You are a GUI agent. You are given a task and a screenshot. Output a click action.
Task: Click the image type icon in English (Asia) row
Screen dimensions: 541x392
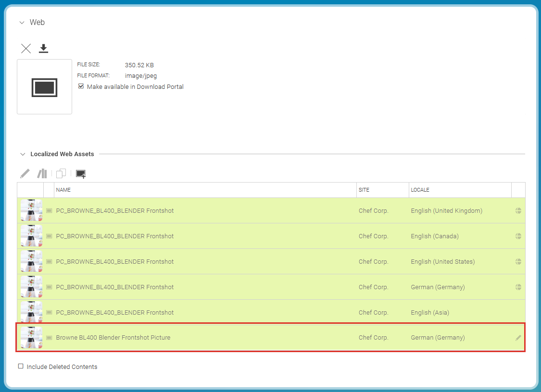point(49,312)
